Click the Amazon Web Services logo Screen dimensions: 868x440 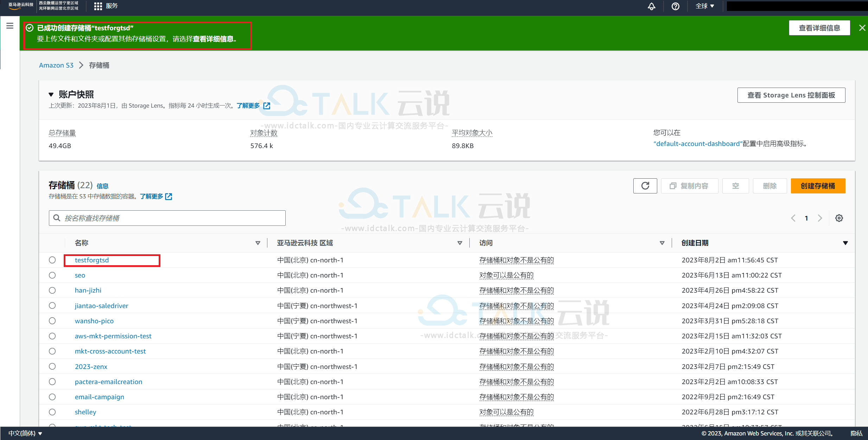[x=21, y=6]
